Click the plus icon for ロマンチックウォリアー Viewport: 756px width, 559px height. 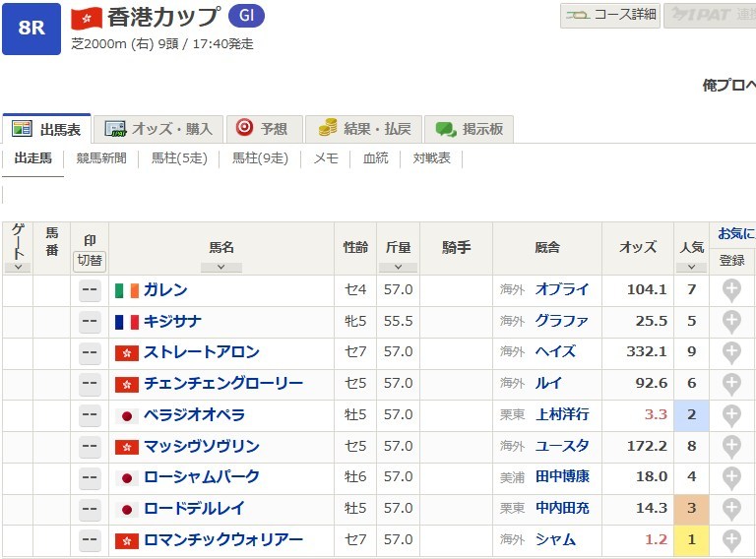(731, 540)
